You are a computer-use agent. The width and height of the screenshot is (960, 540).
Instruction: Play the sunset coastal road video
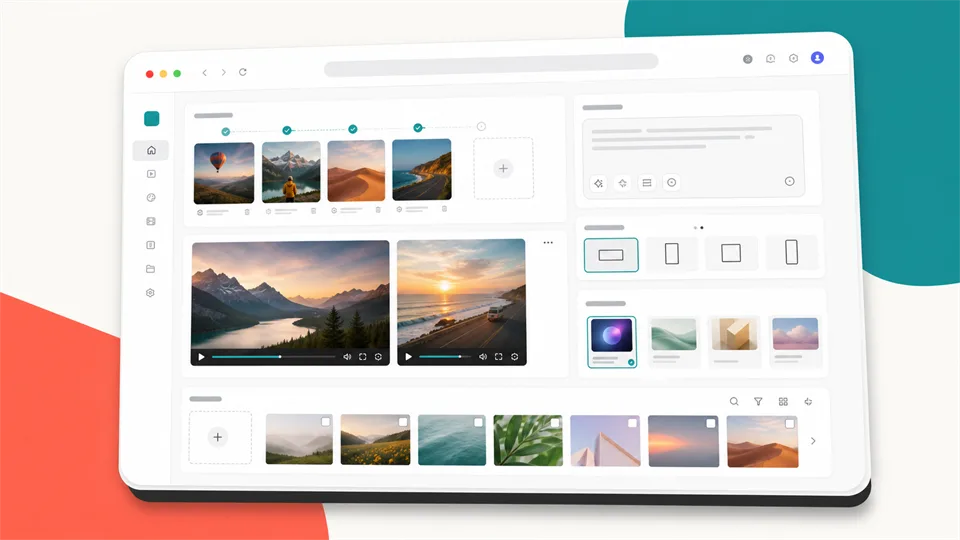(x=408, y=356)
